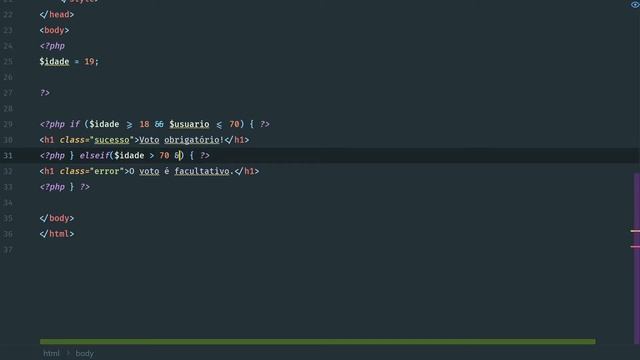Click the closing html tag
This screenshot has width=640, height=360.
pyautogui.click(x=57, y=234)
